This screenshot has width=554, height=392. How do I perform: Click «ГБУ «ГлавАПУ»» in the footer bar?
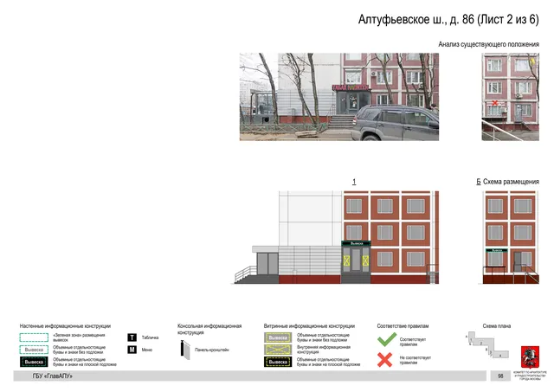tap(53, 376)
